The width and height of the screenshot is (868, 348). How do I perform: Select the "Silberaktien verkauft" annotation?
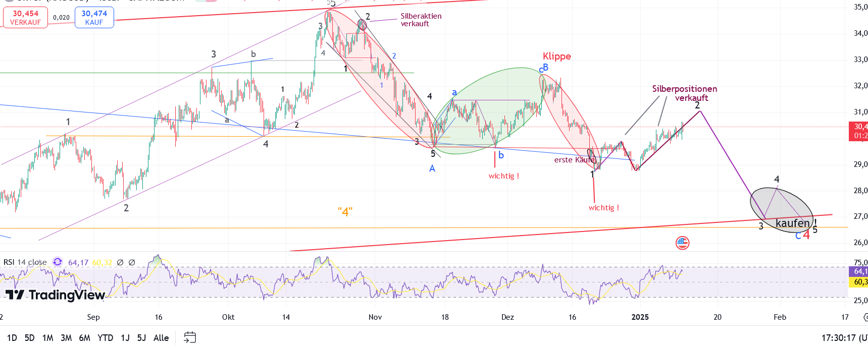[421, 20]
